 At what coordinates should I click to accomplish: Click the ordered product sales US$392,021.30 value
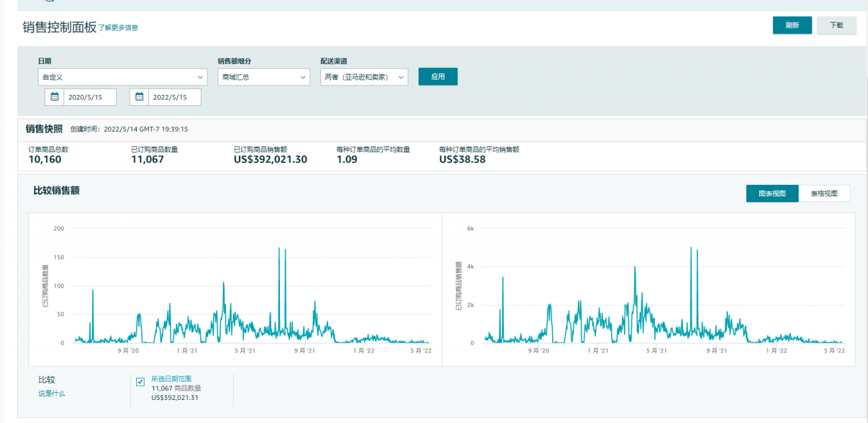[270, 160]
